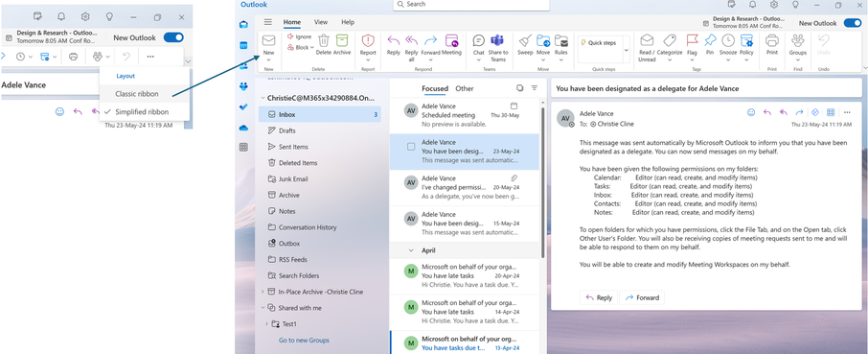Expand the Quick steps gallery arrow
Image resolution: width=868 pixels, height=354 pixels.
pos(626,50)
